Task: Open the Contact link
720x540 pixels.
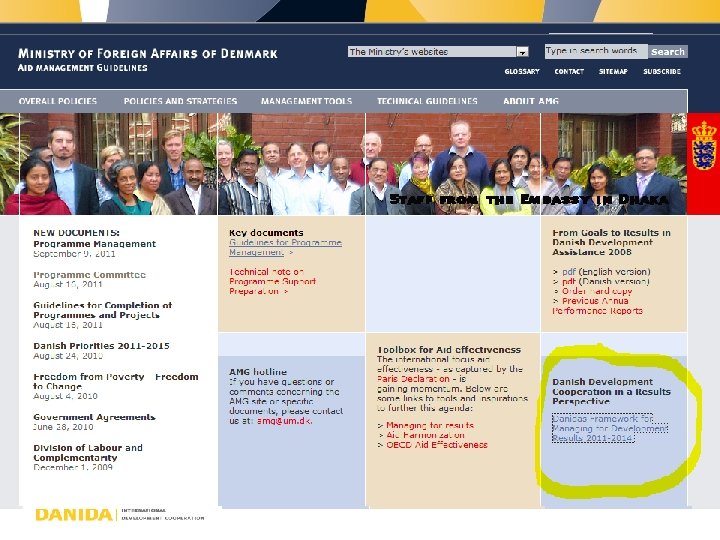Action: (569, 72)
